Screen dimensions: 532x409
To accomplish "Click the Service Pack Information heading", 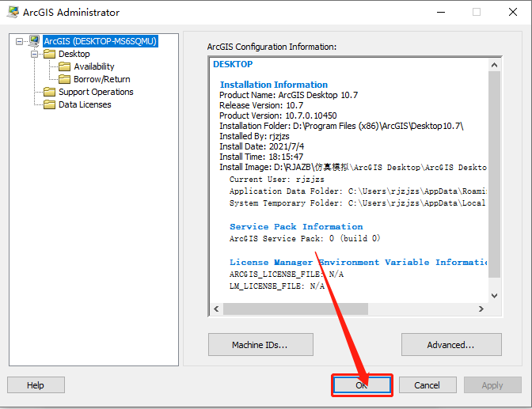I will point(296,226).
